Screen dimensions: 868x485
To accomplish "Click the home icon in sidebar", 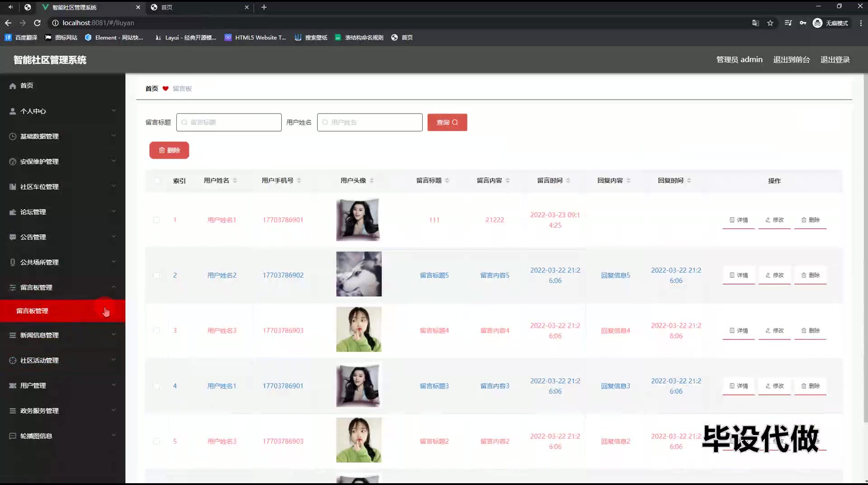I will (x=13, y=86).
